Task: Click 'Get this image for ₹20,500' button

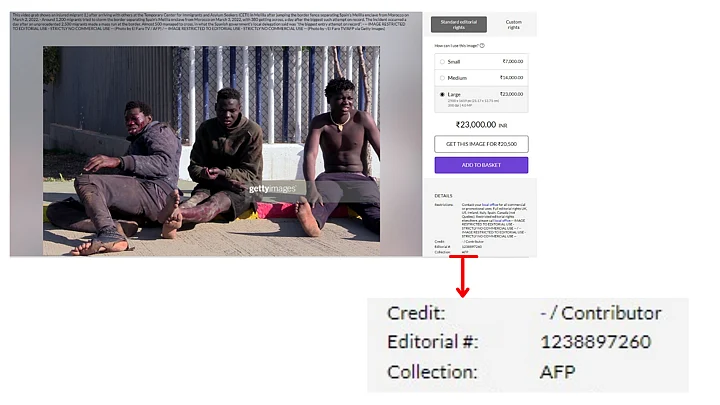Action: coord(481,144)
